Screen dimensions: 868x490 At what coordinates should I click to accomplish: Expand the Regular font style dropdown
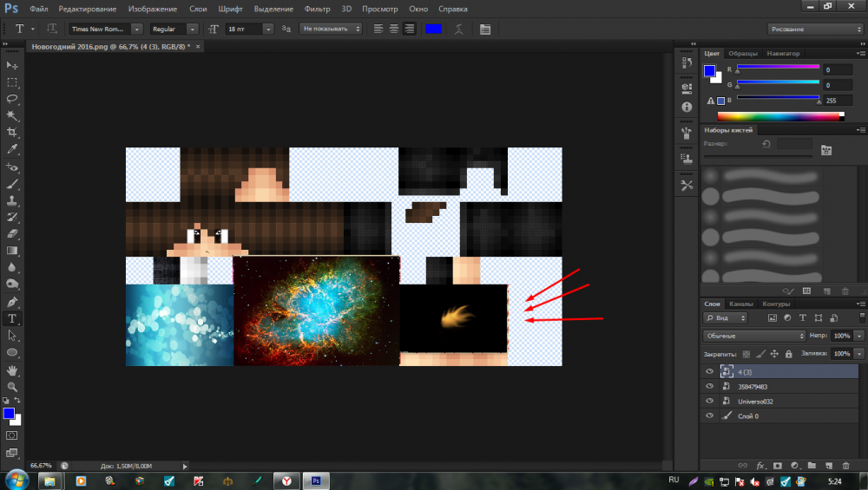(x=174, y=29)
